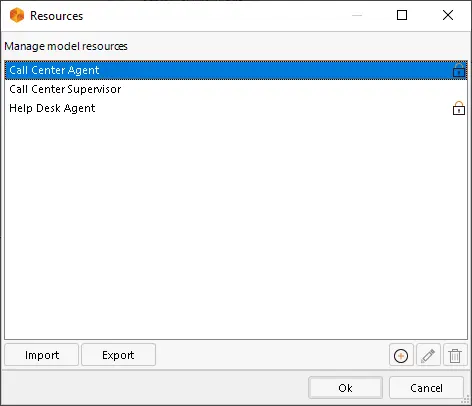Screen dimensions: 472x406
Task: Dismiss dialog with Cancel button
Action: [x=426, y=388]
